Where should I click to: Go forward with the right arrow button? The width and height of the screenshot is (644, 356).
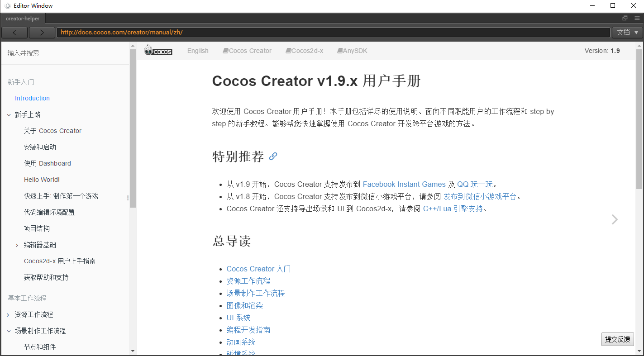pyautogui.click(x=42, y=33)
